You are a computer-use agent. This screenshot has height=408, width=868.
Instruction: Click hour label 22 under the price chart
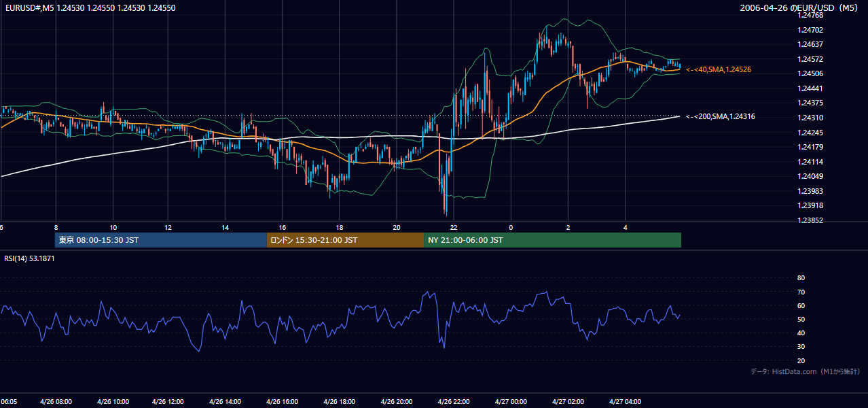[x=454, y=228]
